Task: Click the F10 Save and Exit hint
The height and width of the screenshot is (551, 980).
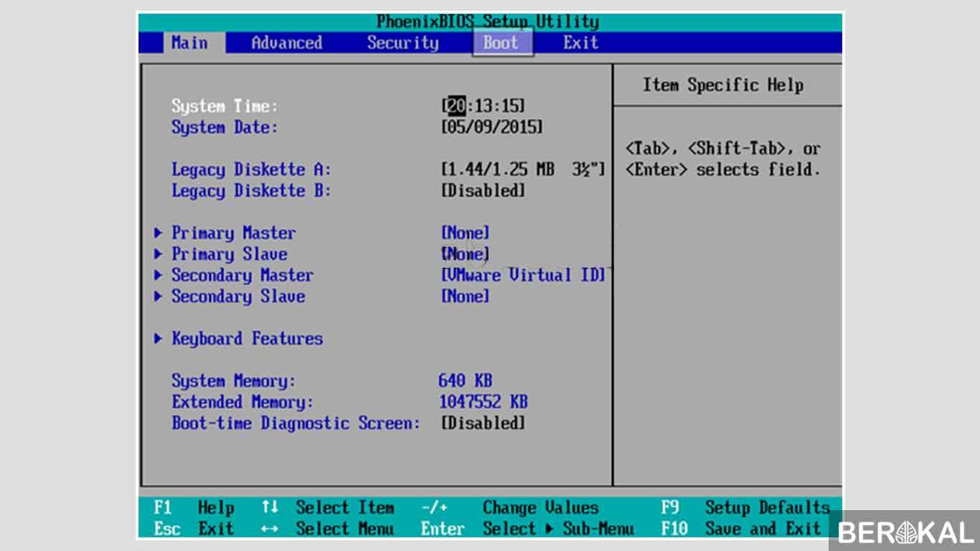Action: [x=740, y=529]
